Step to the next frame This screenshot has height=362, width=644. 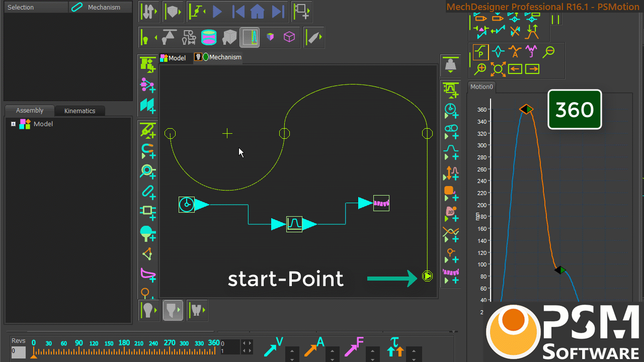(x=277, y=12)
